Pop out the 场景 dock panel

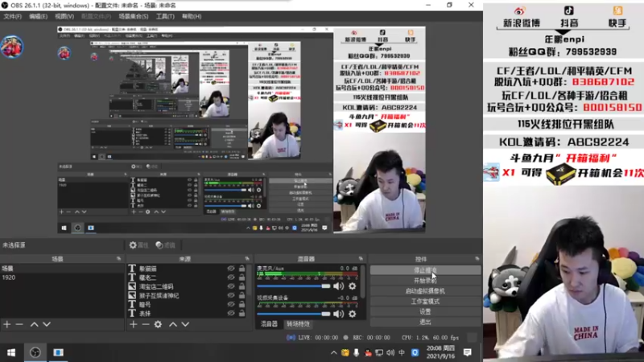(118, 258)
